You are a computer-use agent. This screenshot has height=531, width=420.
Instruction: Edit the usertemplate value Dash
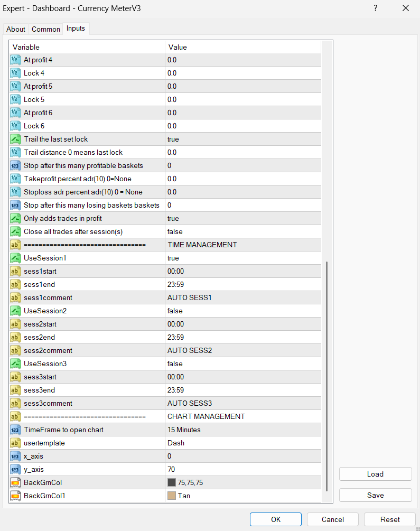243,443
